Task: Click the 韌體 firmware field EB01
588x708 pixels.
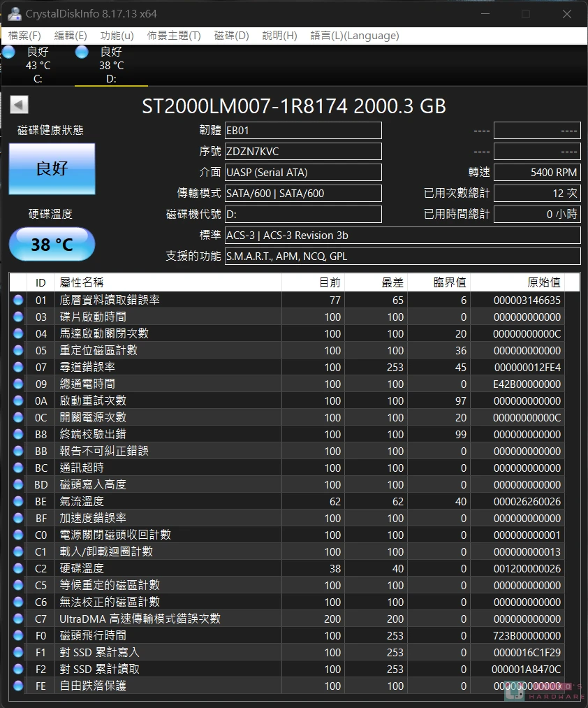Action: pos(303,131)
